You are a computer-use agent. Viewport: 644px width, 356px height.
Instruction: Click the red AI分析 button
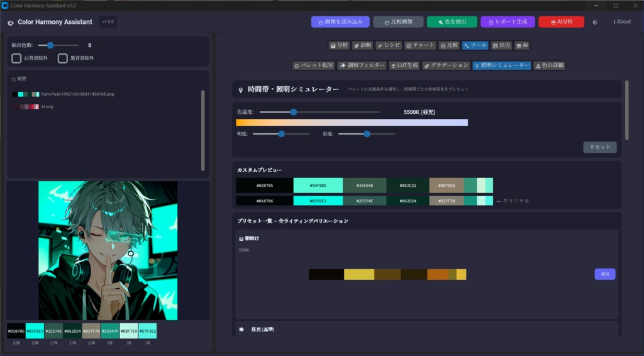pos(561,22)
